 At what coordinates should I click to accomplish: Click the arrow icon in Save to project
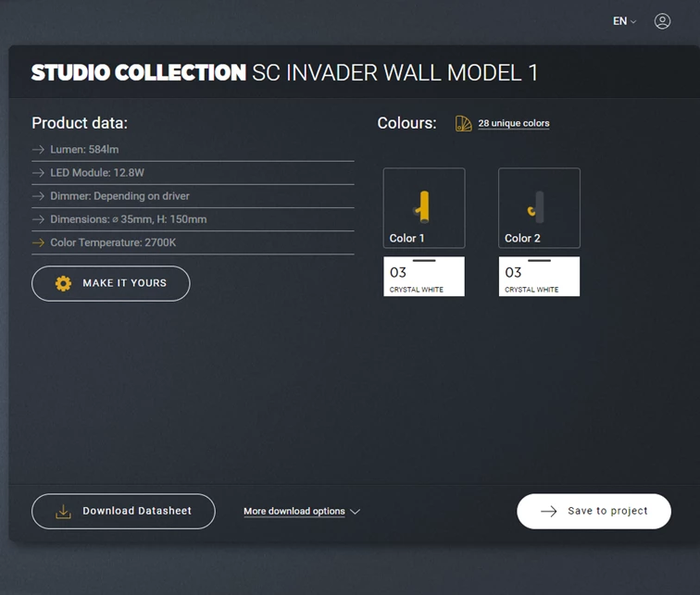tap(548, 511)
